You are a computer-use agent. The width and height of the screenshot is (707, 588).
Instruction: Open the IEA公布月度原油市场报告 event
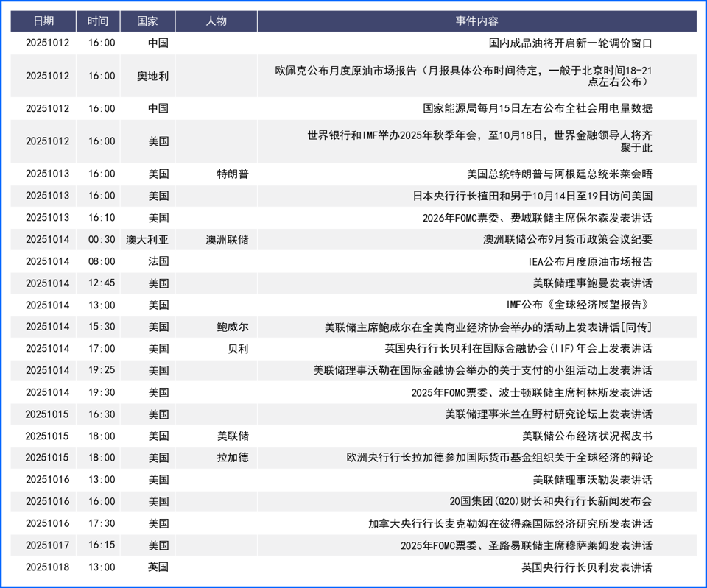590,261
